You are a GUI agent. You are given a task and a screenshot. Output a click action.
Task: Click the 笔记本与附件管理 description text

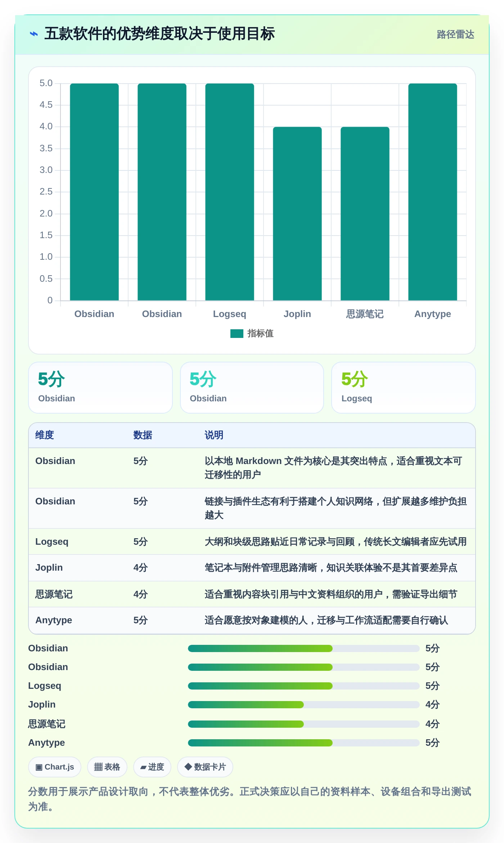tap(331, 568)
